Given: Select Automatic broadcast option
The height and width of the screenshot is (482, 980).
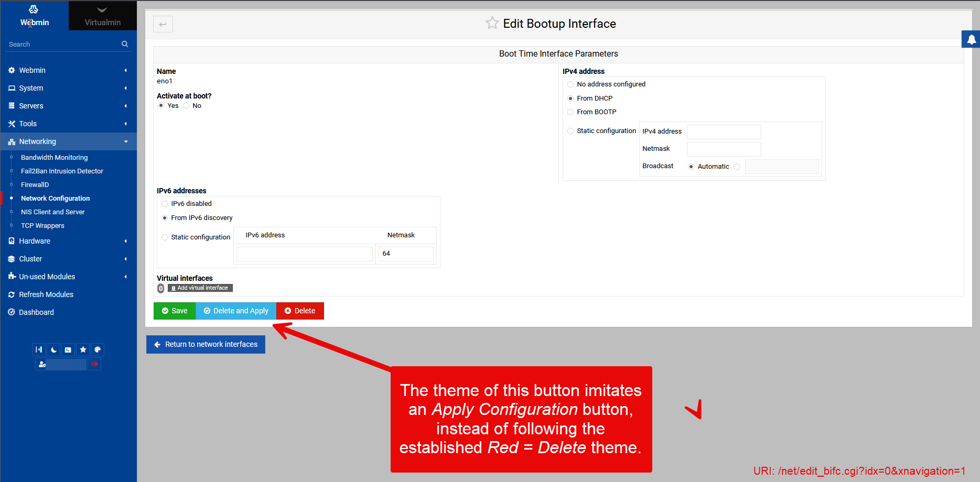Looking at the screenshot, I should [691, 167].
